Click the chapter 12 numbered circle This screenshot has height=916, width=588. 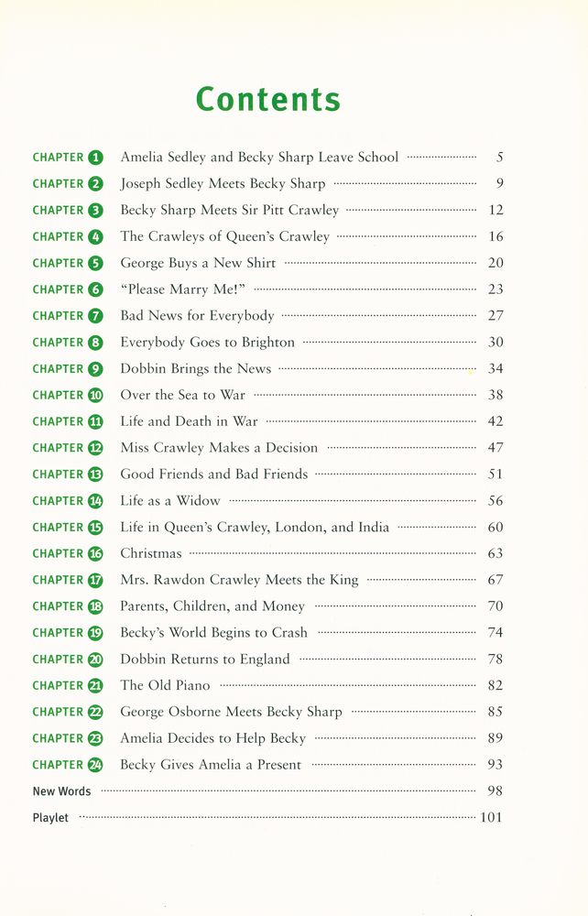pyautogui.click(x=96, y=448)
